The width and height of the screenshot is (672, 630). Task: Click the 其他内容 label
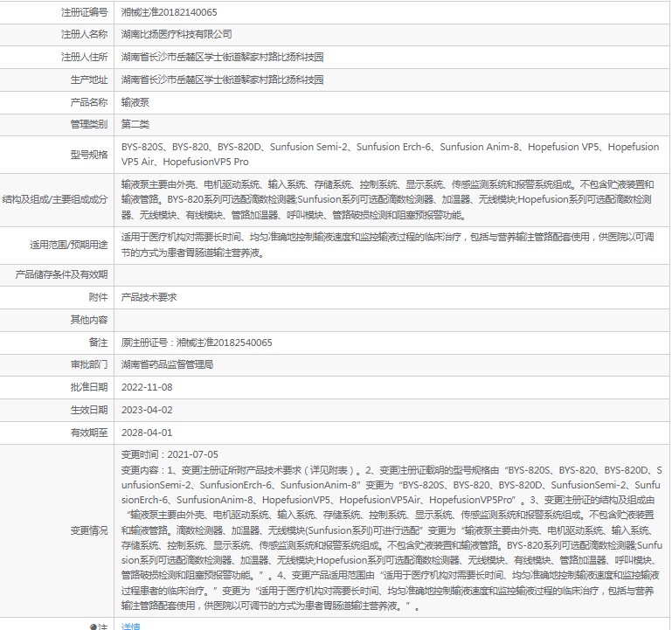pos(89,320)
